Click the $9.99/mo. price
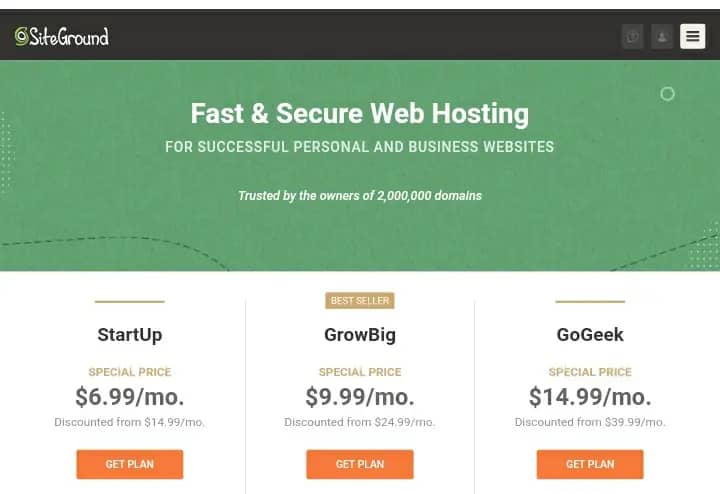This screenshot has width=720, height=494. [360, 397]
